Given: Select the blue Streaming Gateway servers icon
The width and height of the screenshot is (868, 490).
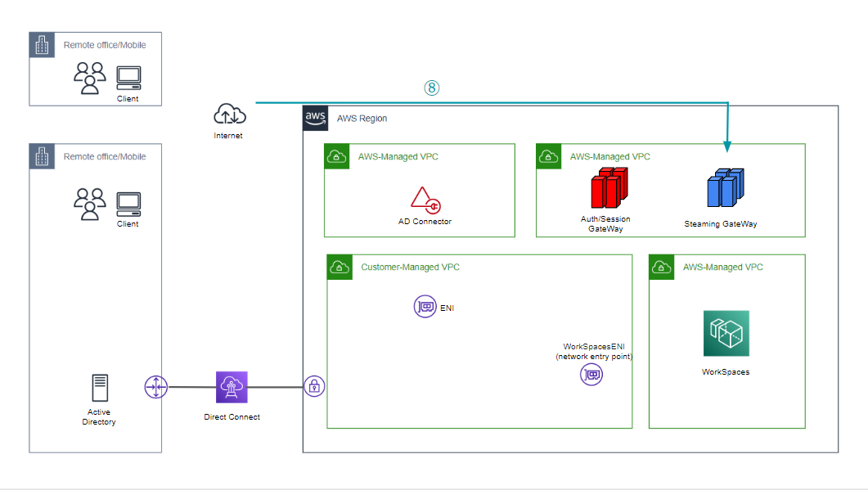Looking at the screenshot, I should click(x=726, y=187).
